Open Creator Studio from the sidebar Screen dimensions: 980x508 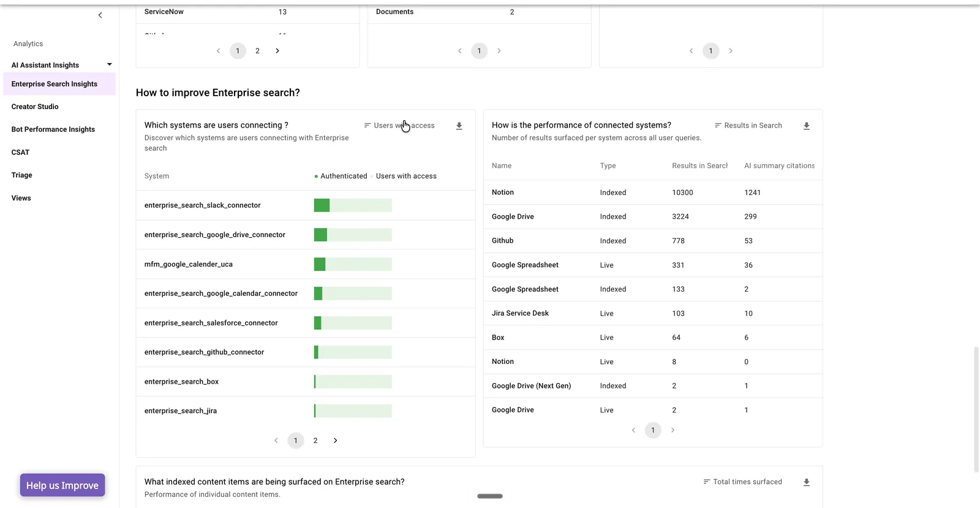click(x=35, y=107)
